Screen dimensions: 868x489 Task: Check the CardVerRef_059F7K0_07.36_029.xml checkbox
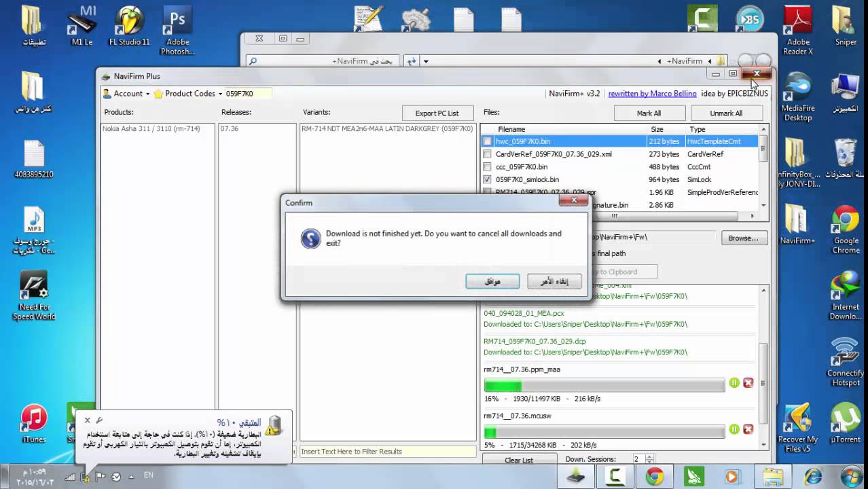(487, 154)
